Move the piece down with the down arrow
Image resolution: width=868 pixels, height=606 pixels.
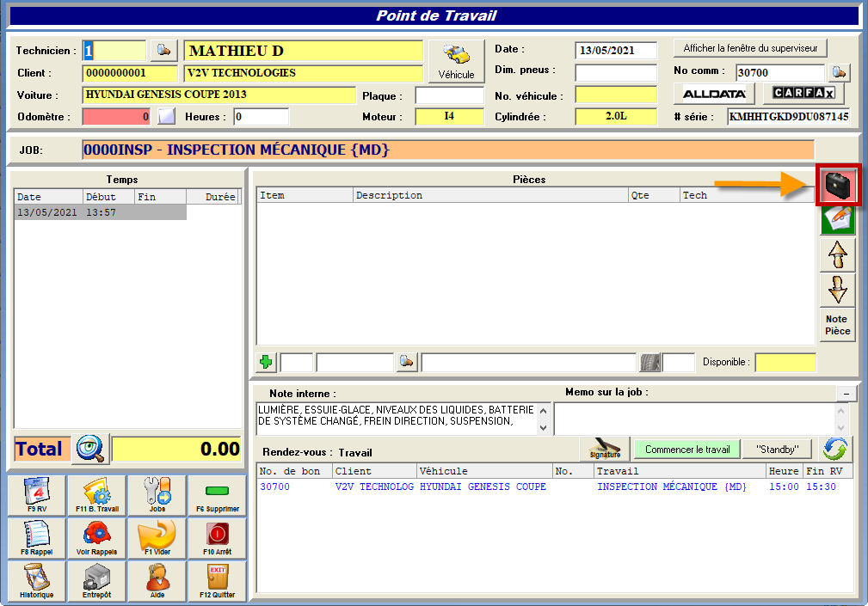(838, 289)
